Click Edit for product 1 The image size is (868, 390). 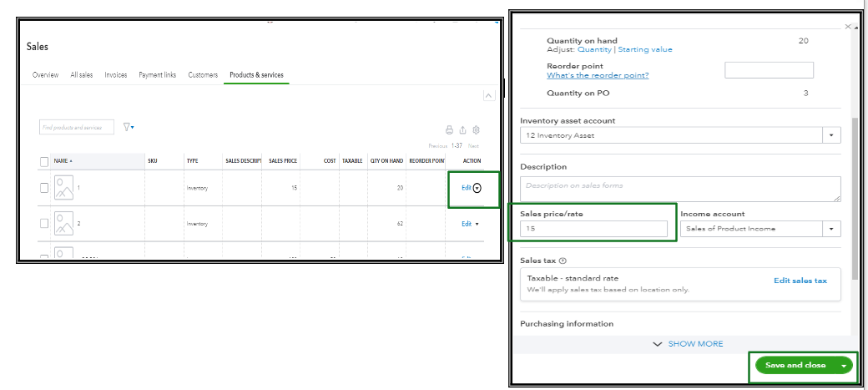pos(466,188)
